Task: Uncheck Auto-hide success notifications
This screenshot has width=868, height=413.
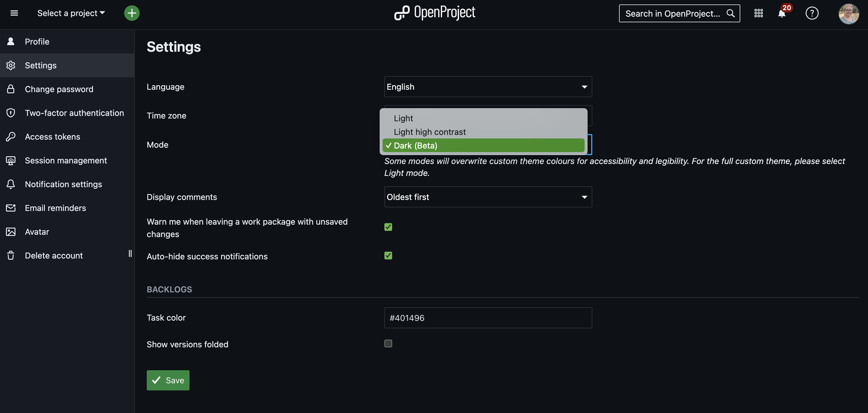Action: tap(388, 256)
